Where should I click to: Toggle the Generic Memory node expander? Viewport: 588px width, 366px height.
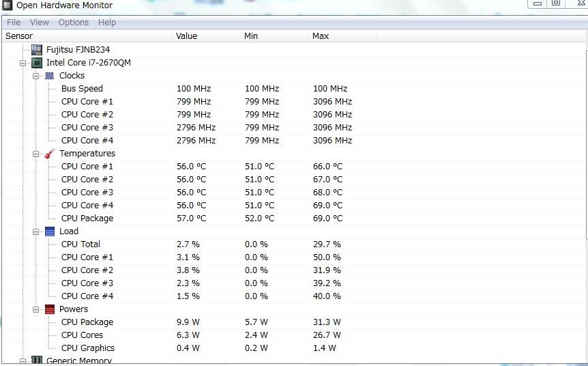pos(23,361)
